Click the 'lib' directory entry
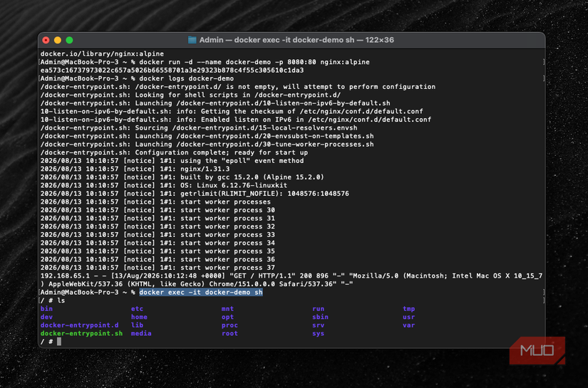Viewport: 588px width, 388px height. [x=137, y=325]
